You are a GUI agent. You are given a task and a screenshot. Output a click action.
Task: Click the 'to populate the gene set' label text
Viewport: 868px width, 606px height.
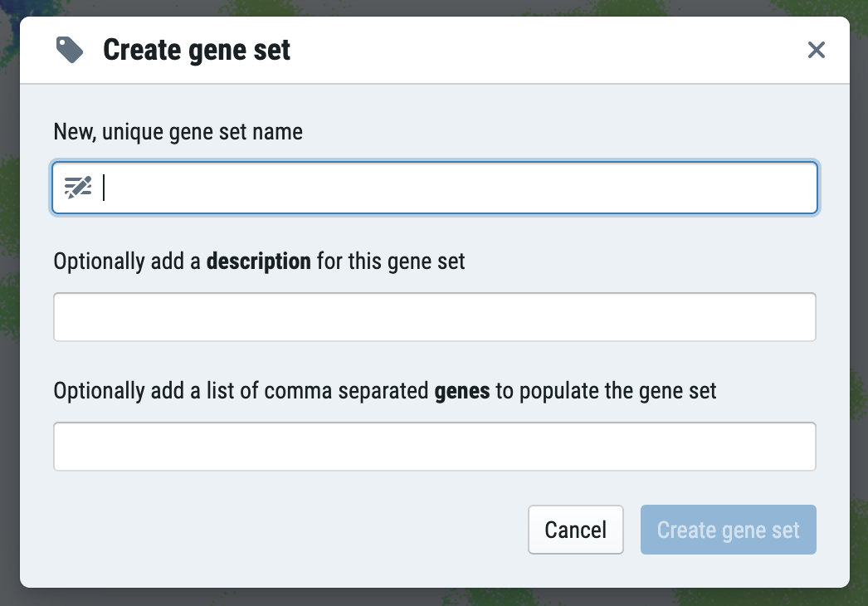[x=606, y=391]
